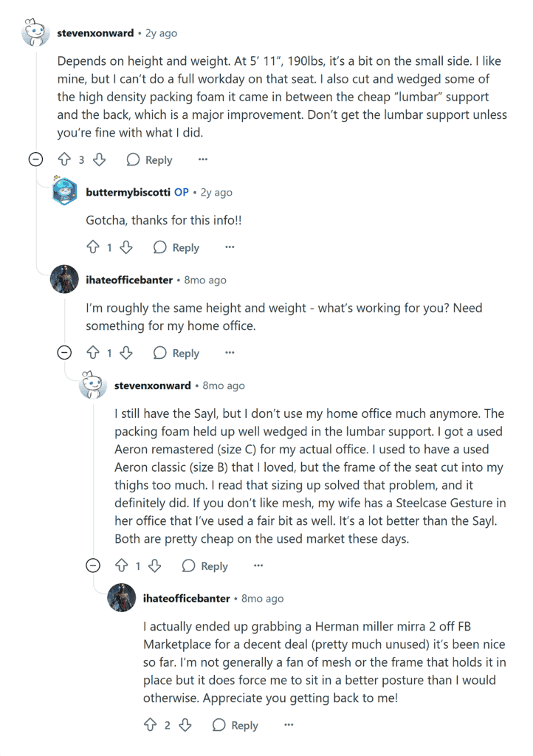The height and width of the screenshot is (756, 533).
Task: Open more options on the Mirra 2 comment
Action: click(x=289, y=725)
